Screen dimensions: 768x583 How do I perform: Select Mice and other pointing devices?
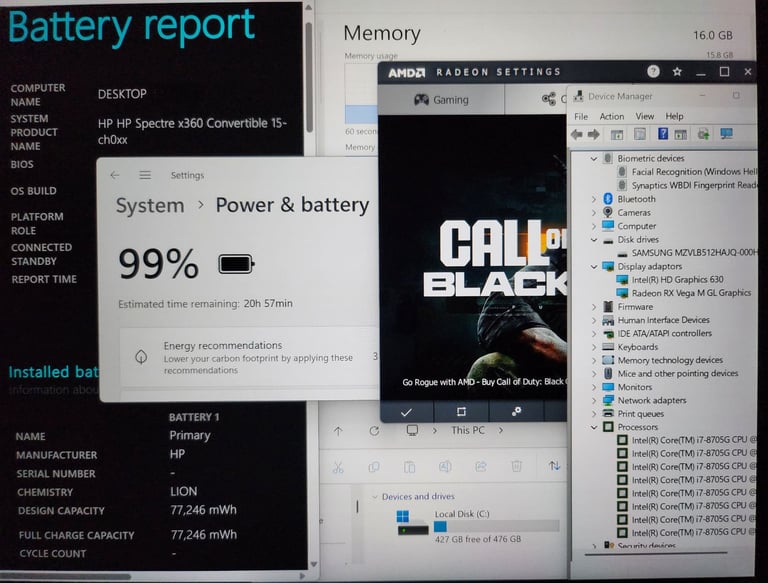(677, 374)
